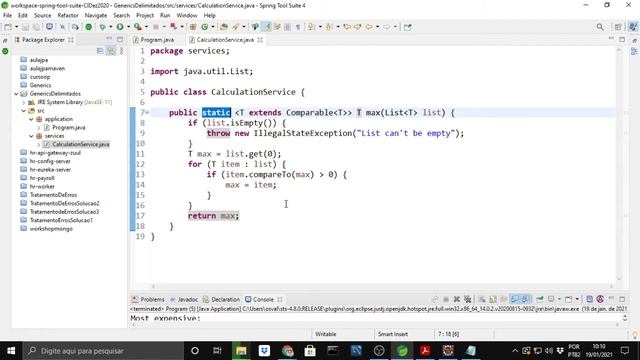Click the New Java Package toolbar icon
This screenshot has height=360, width=640.
(193, 27)
